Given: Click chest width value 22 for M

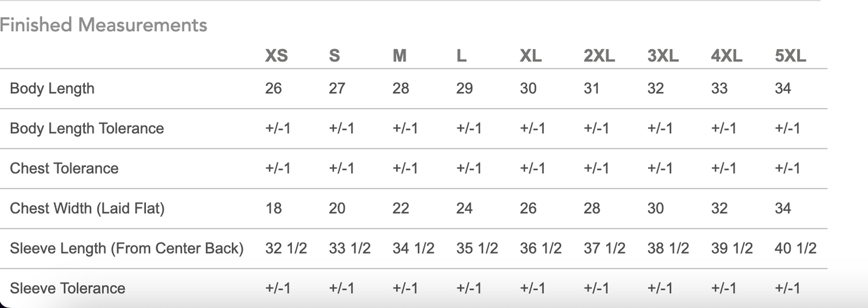Looking at the screenshot, I should click(x=401, y=208).
